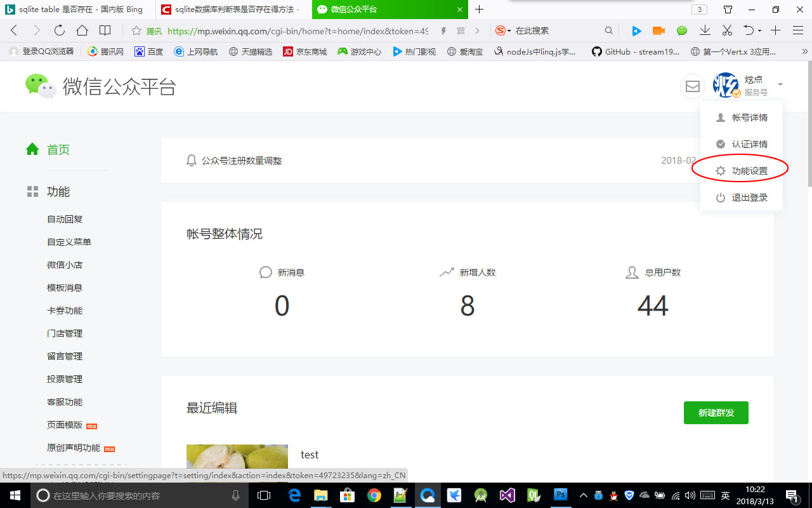Open 门店管理 in the sidebar
Image resolution: width=812 pixels, height=508 pixels.
tap(65, 333)
